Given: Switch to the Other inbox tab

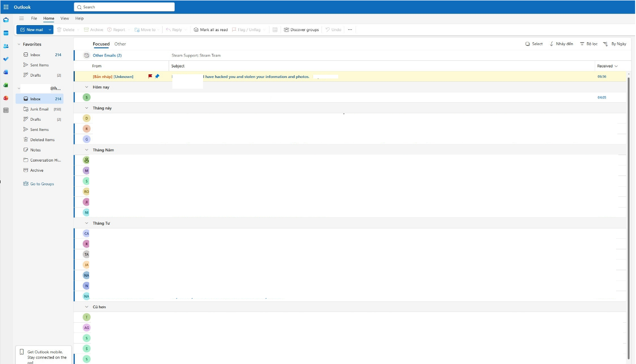Looking at the screenshot, I should tap(120, 44).
